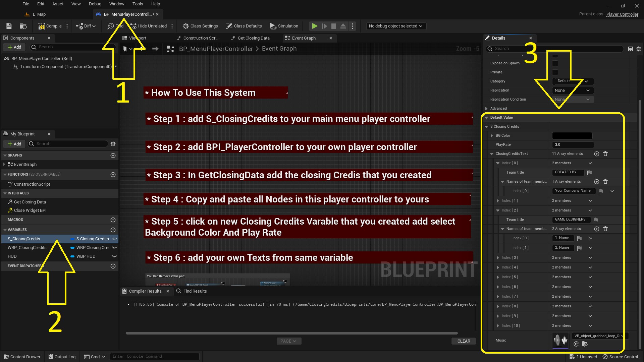
Task: Delete the ClosingCreditsText array elements
Action: (x=605, y=154)
